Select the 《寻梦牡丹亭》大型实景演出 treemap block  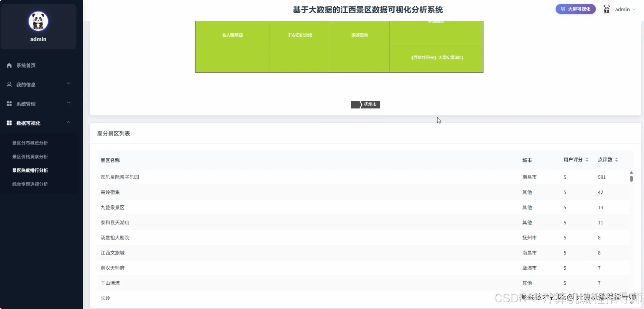point(436,58)
